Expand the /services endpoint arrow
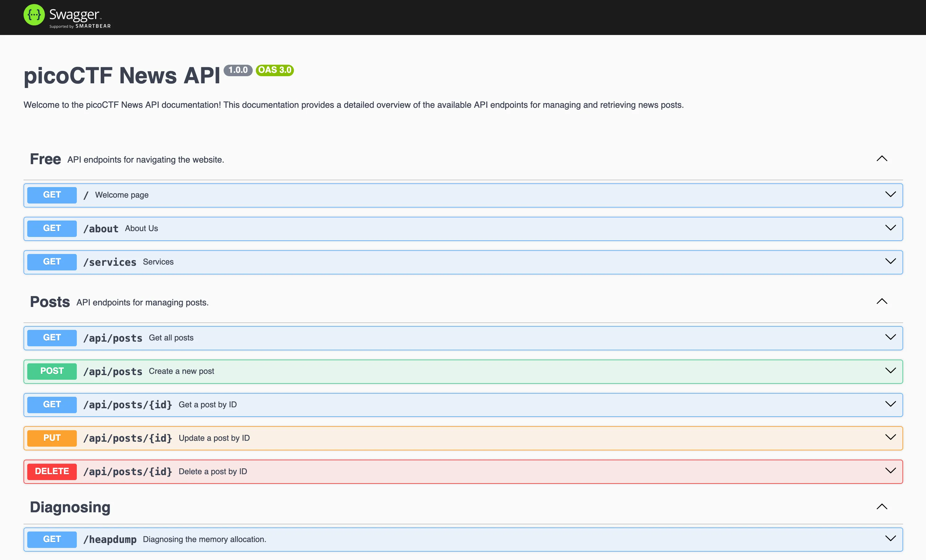The width and height of the screenshot is (926, 560). (890, 261)
